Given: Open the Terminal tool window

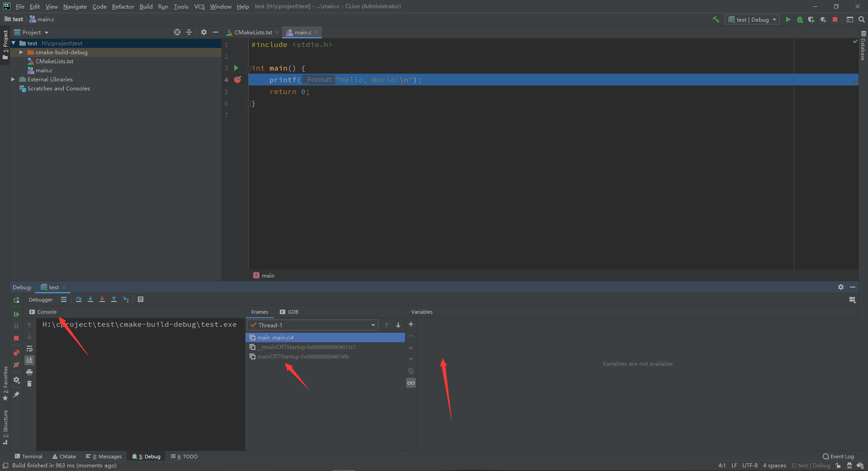Looking at the screenshot, I should coord(28,457).
